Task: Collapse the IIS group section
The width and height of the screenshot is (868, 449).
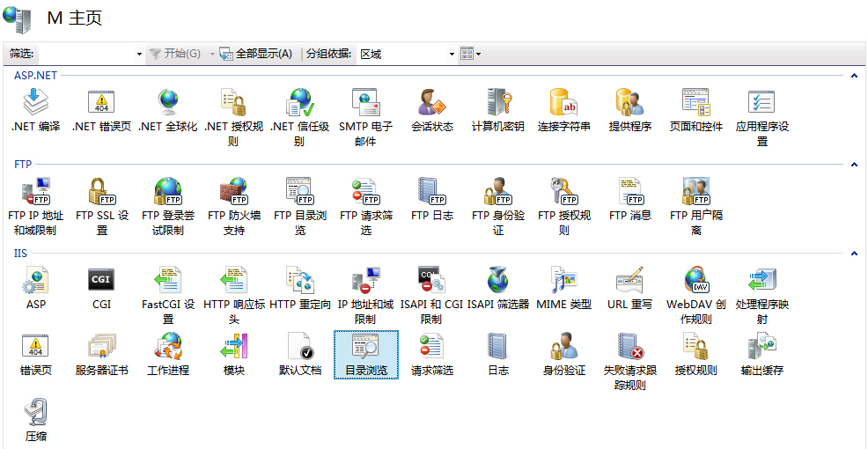Action: 854,254
